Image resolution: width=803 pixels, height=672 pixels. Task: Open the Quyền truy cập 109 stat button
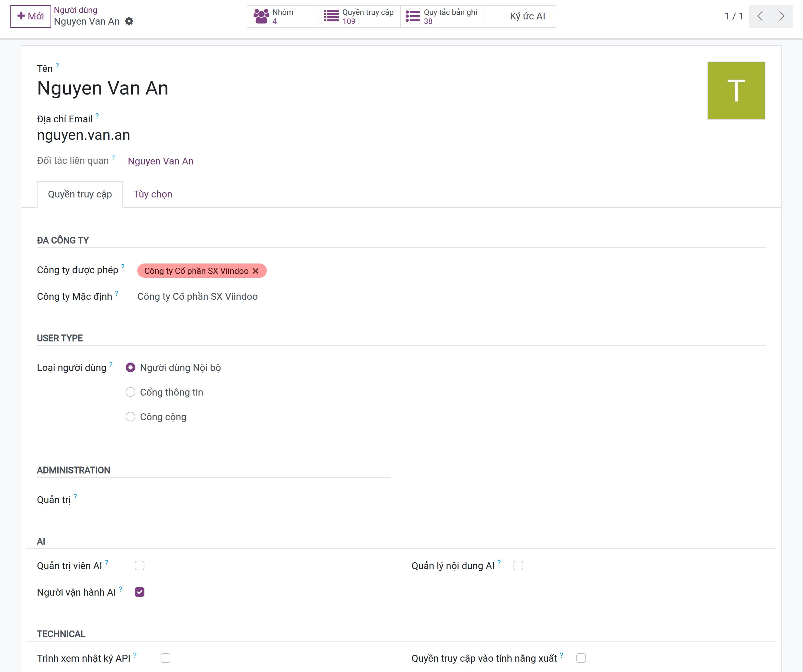pos(359,17)
